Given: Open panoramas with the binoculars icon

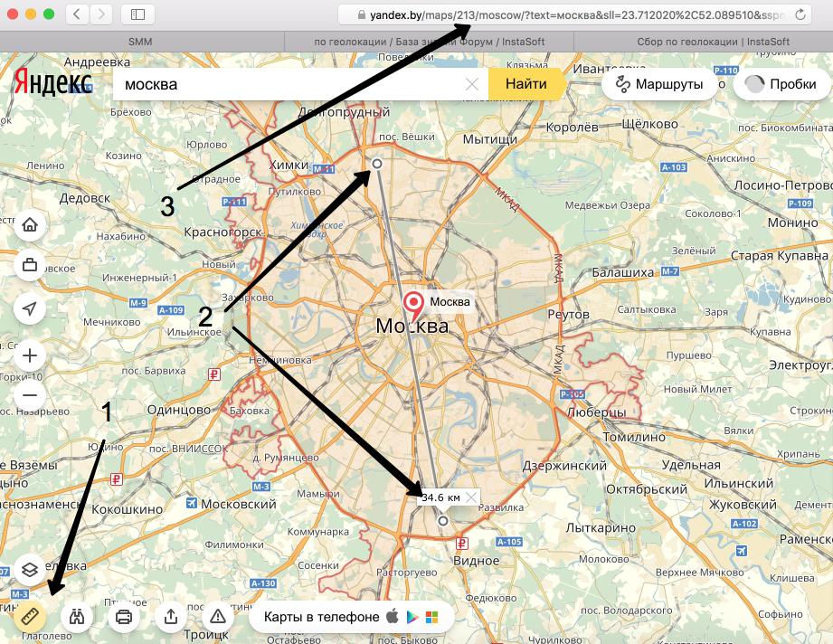Looking at the screenshot, I should (x=77, y=616).
